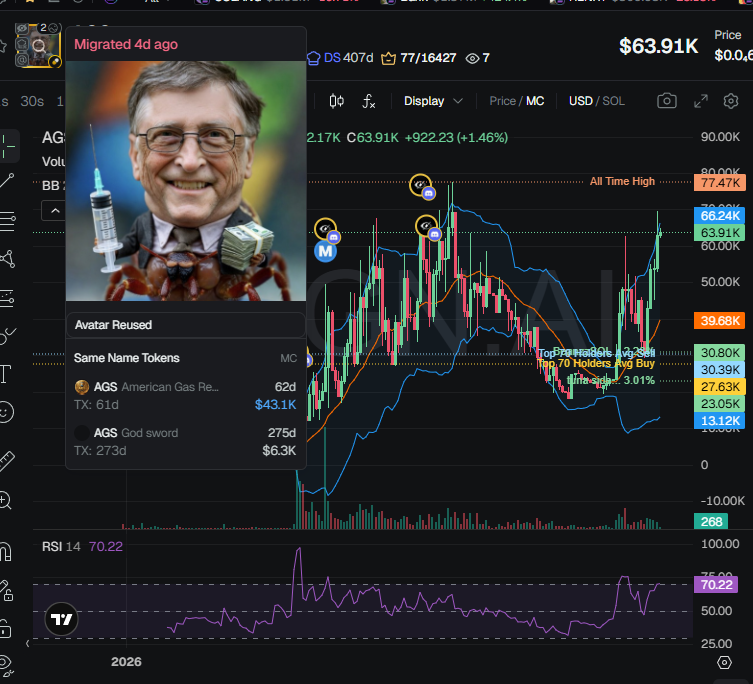This screenshot has width=753, height=684.
Task: Click the @ icon on avatar
Action: 22,60
